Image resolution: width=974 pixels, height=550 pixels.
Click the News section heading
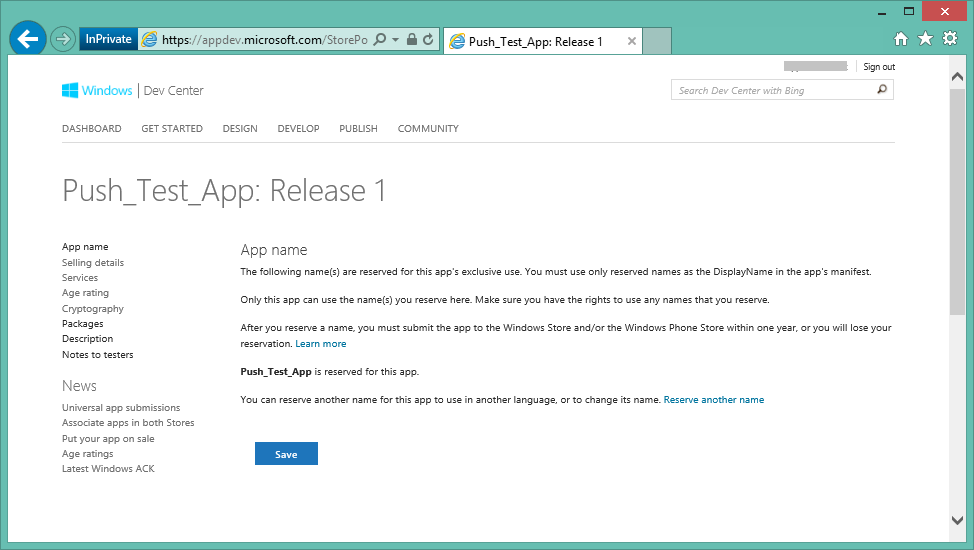coord(80,386)
